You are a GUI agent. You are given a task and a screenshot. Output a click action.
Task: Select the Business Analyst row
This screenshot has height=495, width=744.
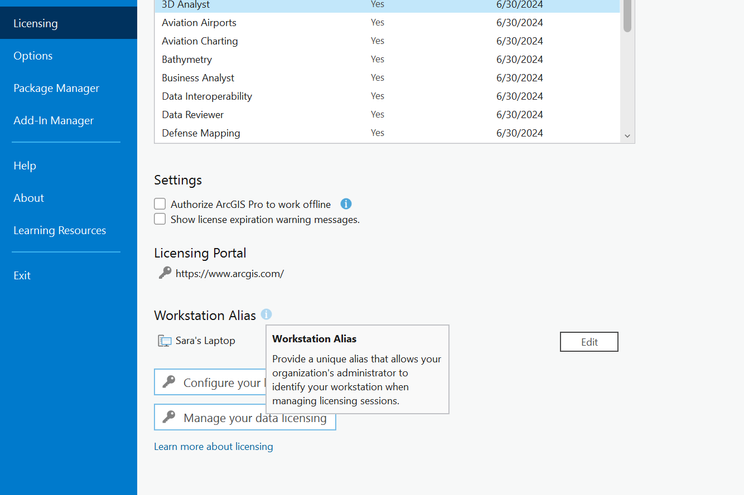[387, 78]
